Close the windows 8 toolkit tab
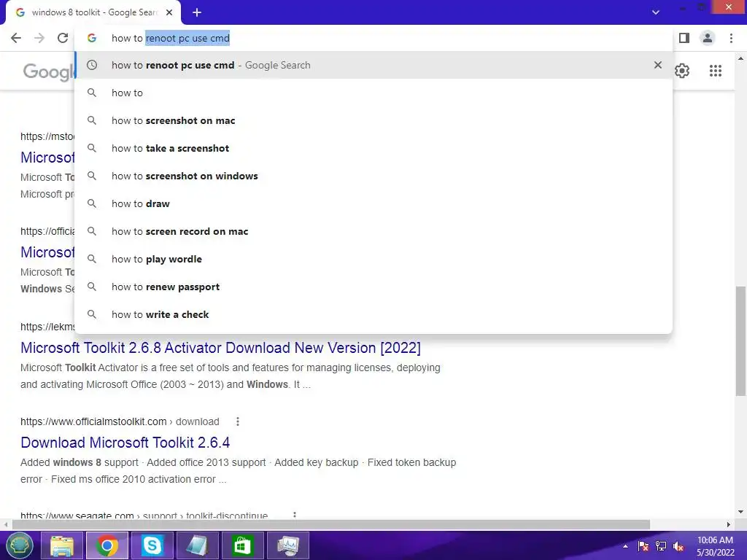The width and height of the screenshot is (747, 560). [x=169, y=12]
